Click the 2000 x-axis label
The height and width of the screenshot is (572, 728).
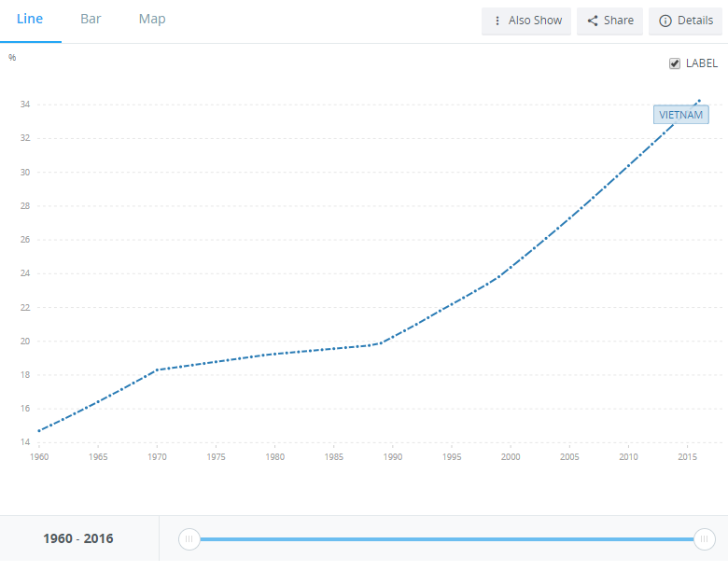coord(511,457)
